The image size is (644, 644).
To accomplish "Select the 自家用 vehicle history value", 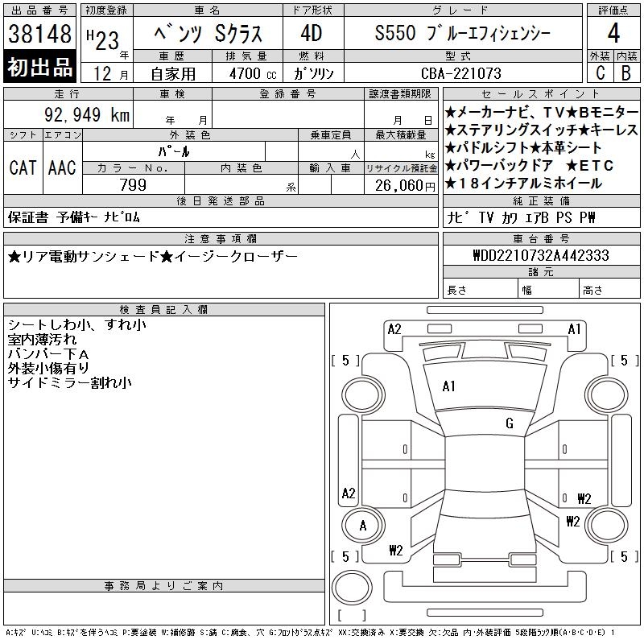I will (x=173, y=74).
